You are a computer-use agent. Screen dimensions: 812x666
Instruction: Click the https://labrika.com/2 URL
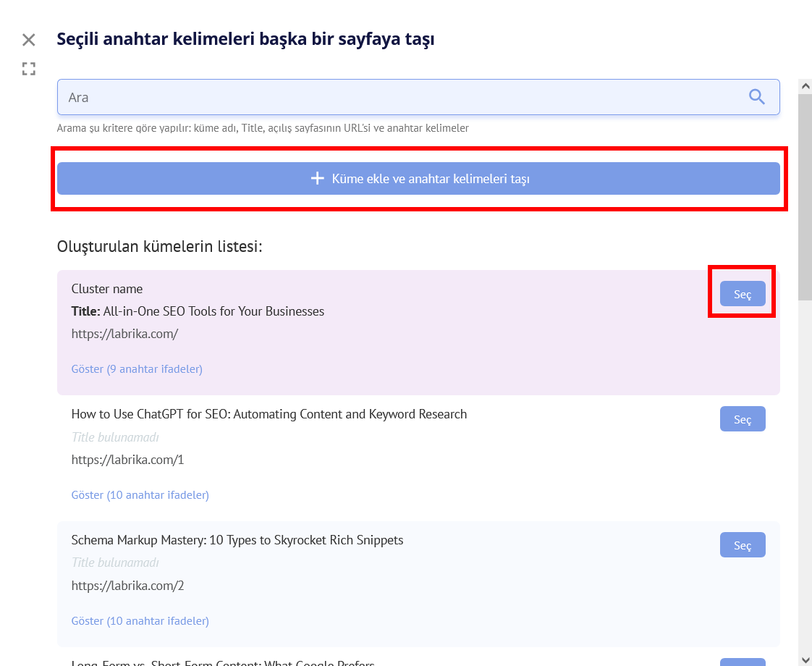(127, 586)
